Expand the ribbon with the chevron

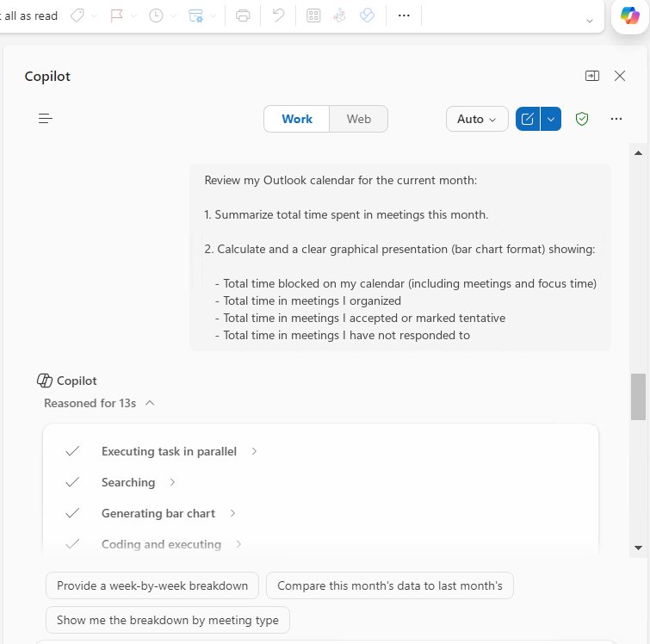pyautogui.click(x=590, y=21)
